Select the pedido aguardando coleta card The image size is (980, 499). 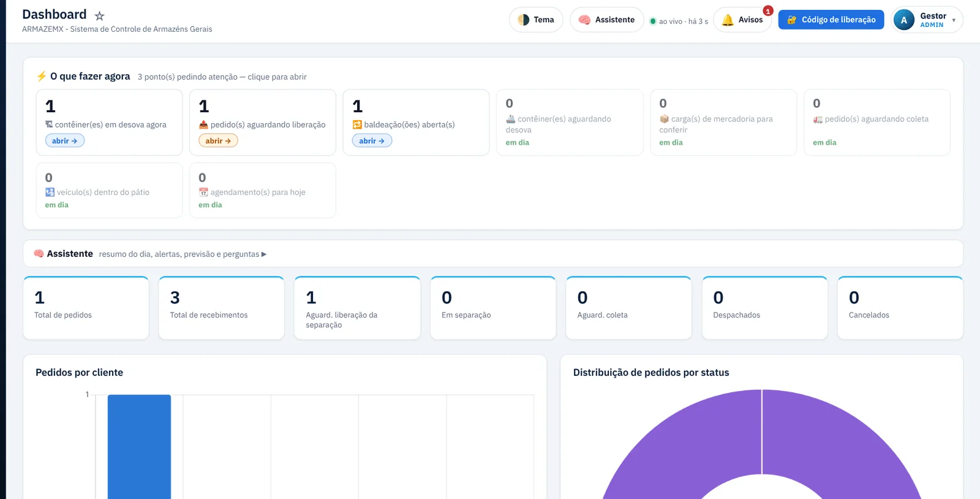(x=877, y=123)
